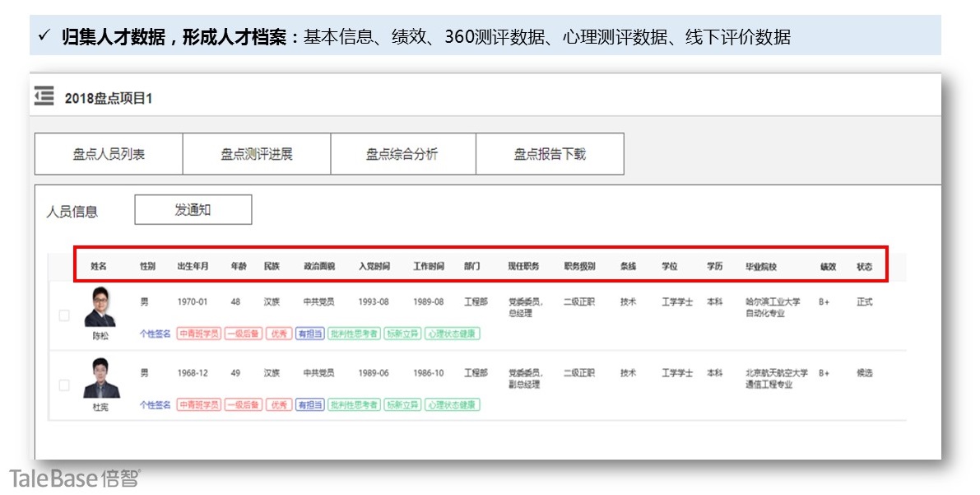Screen dimensions: 980x495
Task: Click the 一级后备 tag in 杜宪's row
Action: pyautogui.click(x=243, y=405)
